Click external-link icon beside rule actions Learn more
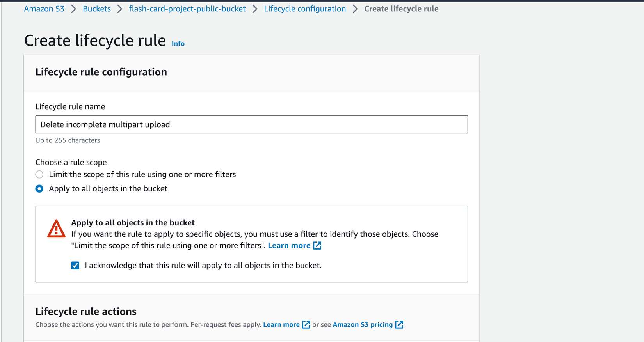This screenshot has height=342, width=644. pyautogui.click(x=306, y=324)
